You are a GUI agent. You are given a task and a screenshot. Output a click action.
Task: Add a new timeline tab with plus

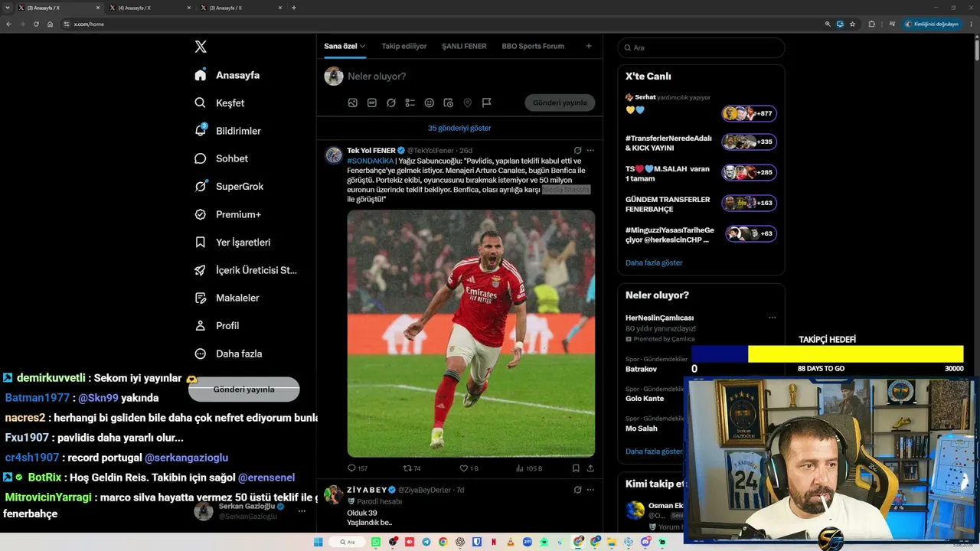(x=589, y=46)
